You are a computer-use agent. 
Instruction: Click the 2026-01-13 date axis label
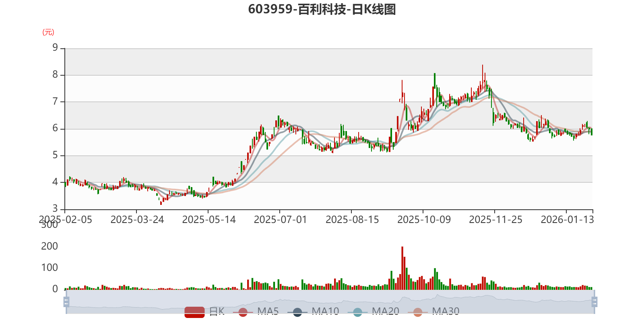567,219
